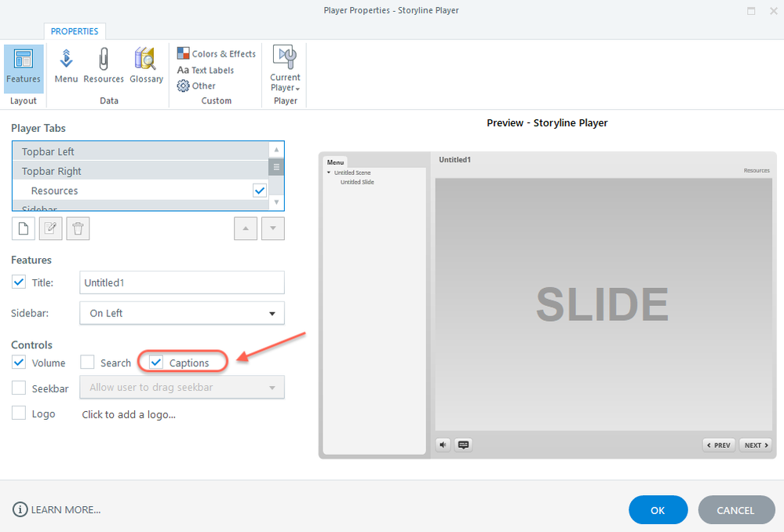Click the Click to add a logo link

tap(129, 414)
